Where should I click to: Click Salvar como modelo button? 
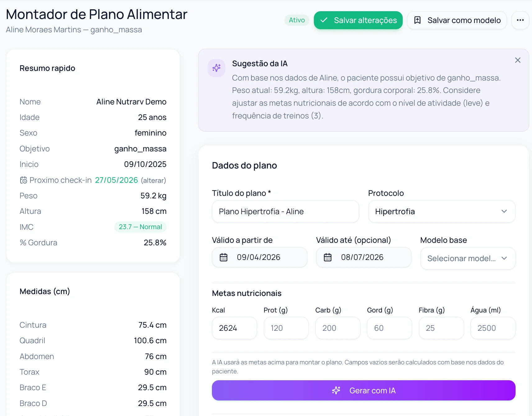(x=457, y=20)
